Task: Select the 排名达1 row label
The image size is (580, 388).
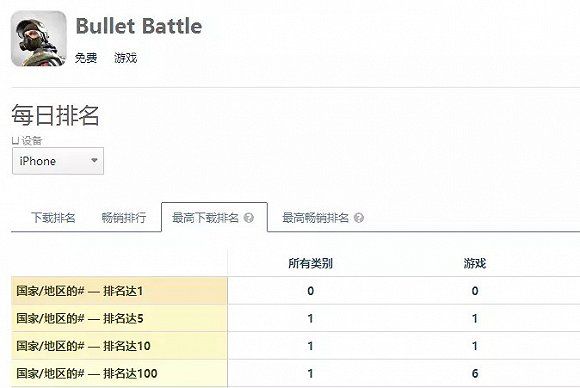Action: [119, 291]
